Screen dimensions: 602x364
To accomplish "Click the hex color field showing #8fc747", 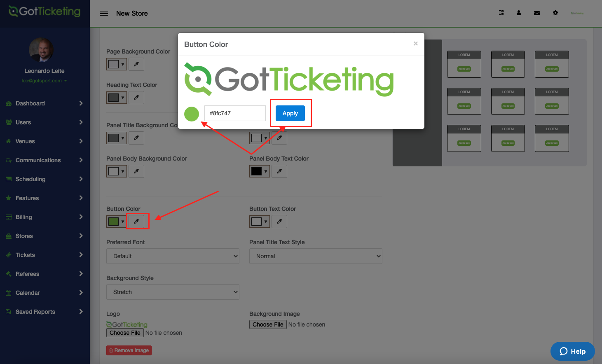I will [235, 113].
